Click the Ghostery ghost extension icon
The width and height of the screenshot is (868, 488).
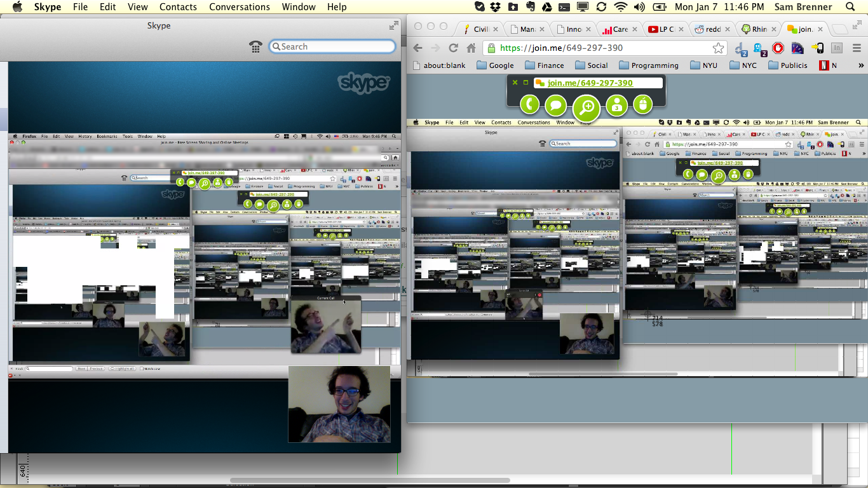point(760,48)
